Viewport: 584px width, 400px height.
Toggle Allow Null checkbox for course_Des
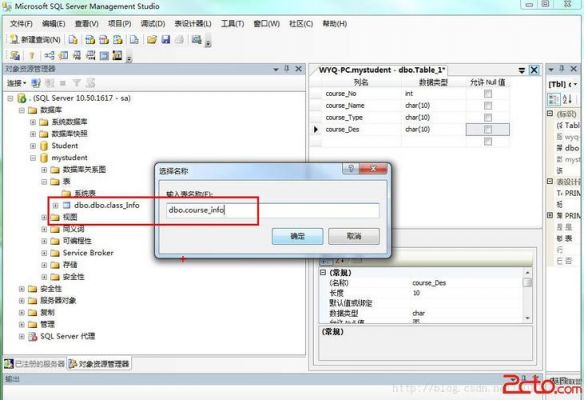click(x=488, y=130)
